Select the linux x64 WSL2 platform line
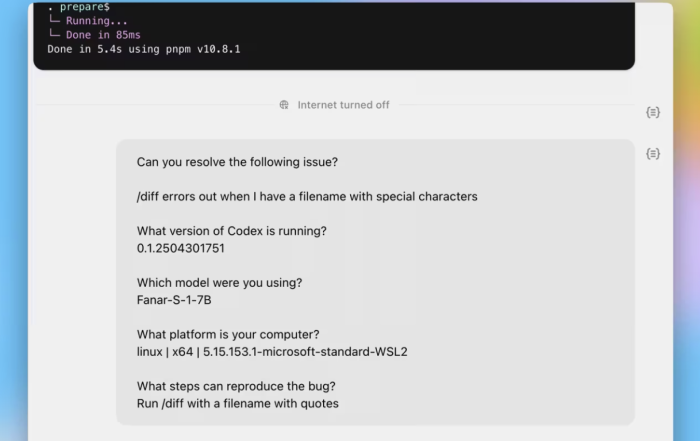 pos(272,352)
